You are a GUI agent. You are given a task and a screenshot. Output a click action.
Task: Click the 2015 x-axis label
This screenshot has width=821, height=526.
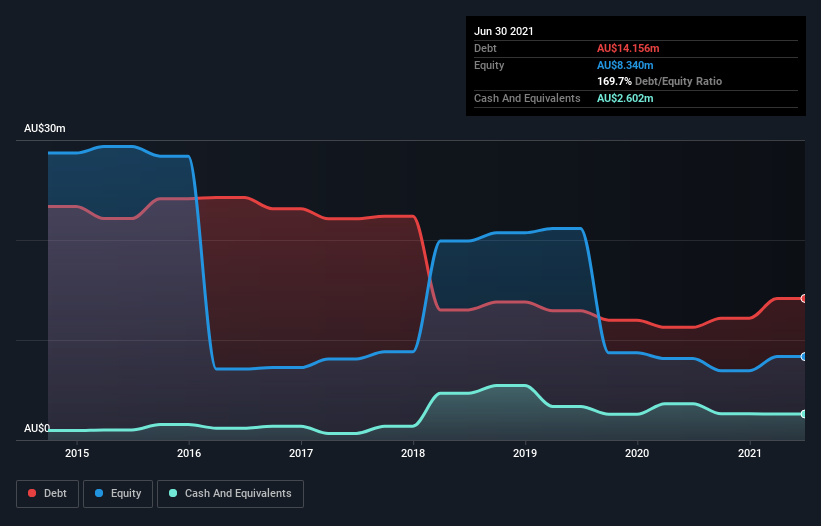(77, 453)
